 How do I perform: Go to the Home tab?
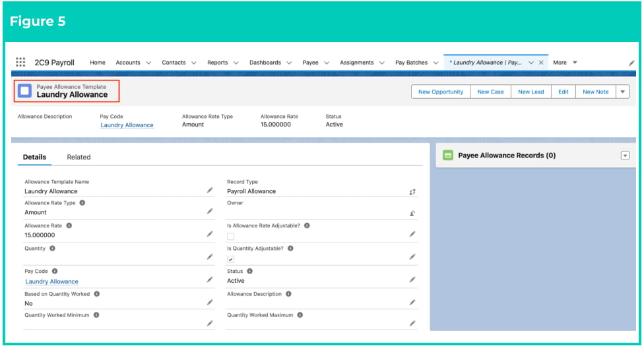[98, 63]
